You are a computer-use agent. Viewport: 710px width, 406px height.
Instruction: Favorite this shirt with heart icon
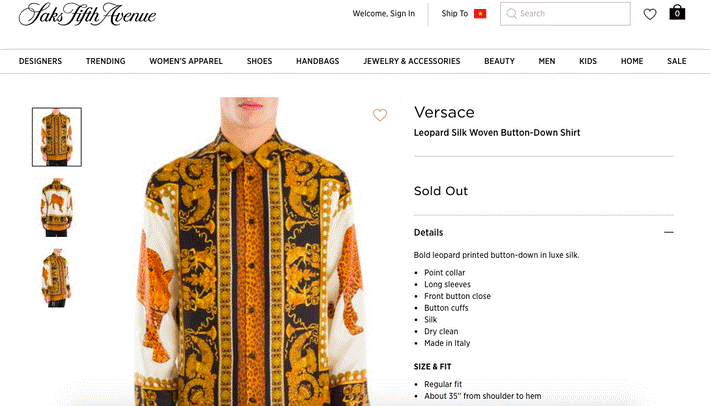380,115
